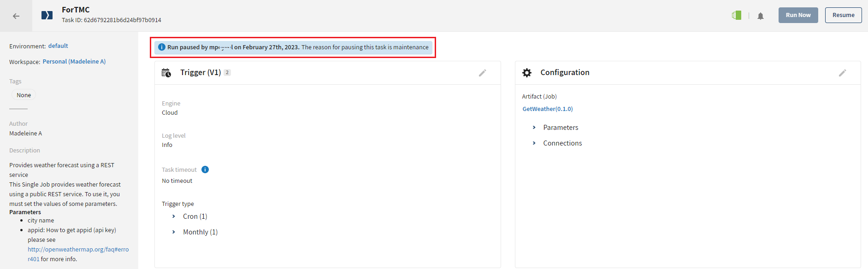Click the green panel icon in header
The height and width of the screenshot is (269, 868).
click(x=737, y=15)
